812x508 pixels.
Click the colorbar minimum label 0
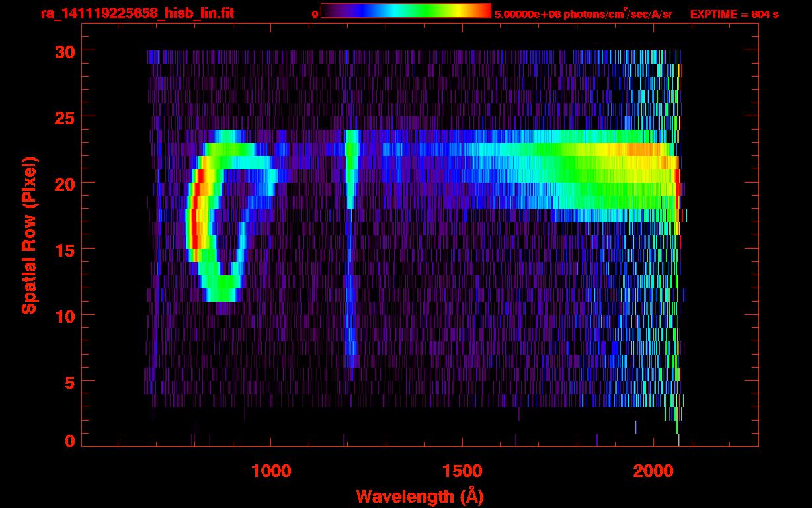point(315,14)
